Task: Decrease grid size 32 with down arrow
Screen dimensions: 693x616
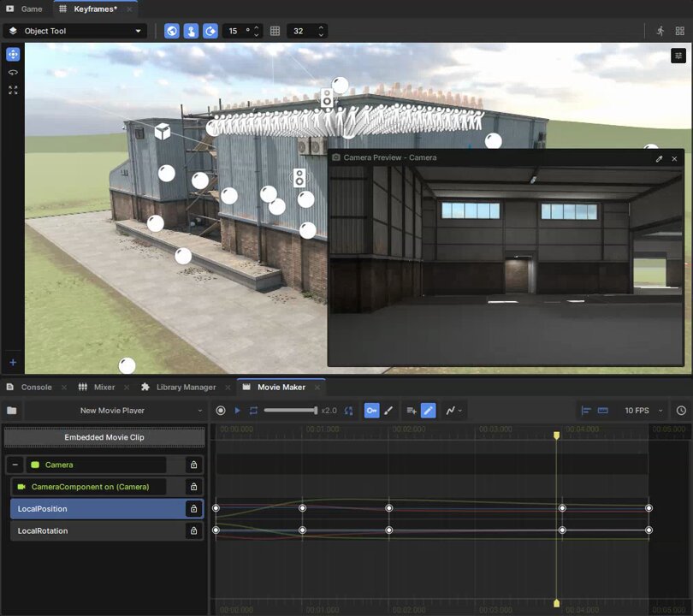Action: point(321,34)
